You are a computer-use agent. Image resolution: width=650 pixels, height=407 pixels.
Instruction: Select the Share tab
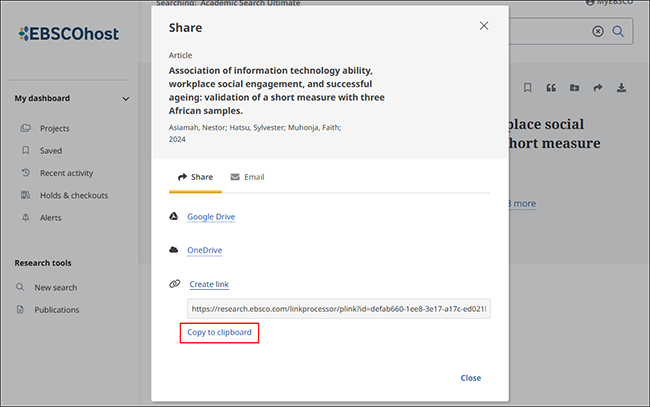(195, 177)
